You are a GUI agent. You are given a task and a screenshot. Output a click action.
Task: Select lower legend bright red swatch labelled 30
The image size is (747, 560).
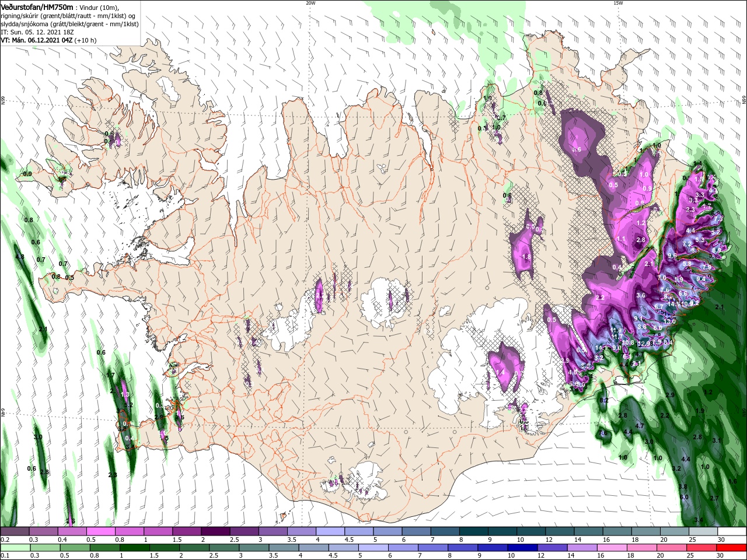point(732,548)
